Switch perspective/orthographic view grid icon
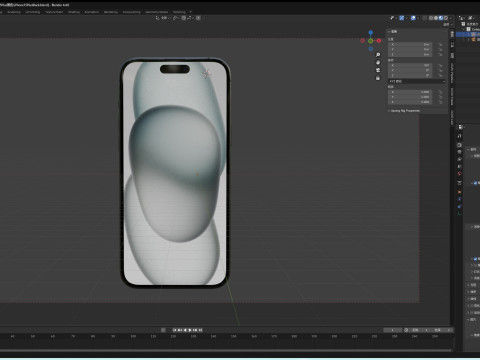The height and width of the screenshot is (360, 480). (x=378, y=78)
